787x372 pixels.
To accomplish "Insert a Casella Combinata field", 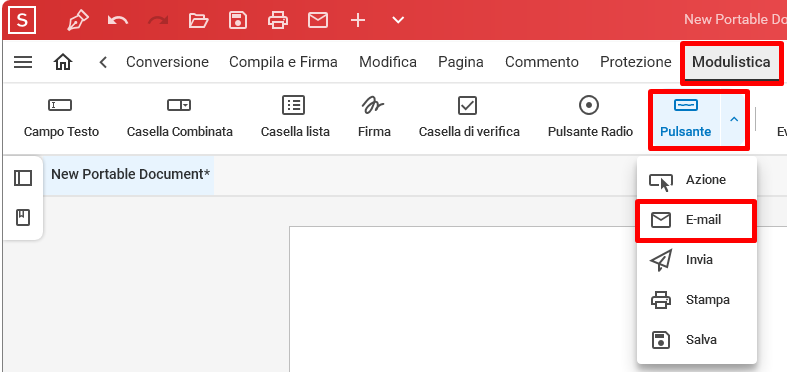I will click(x=180, y=118).
